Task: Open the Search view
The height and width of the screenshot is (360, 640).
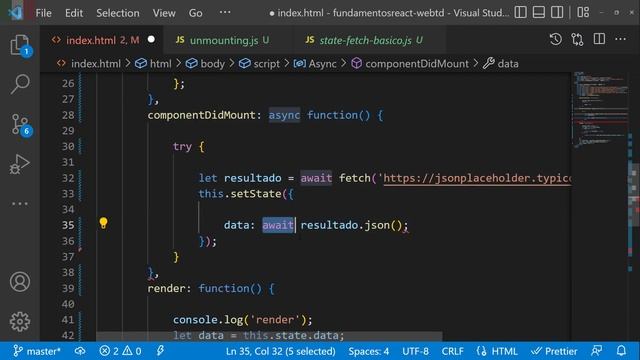Action: 20,84
